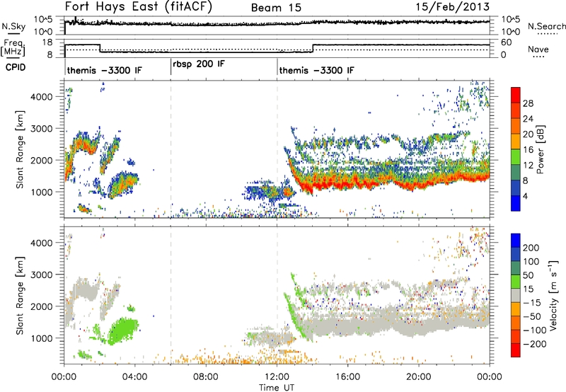The image size is (566, 392).
Task: Click the date '15/Feb/2013'
Action: pos(453,7)
